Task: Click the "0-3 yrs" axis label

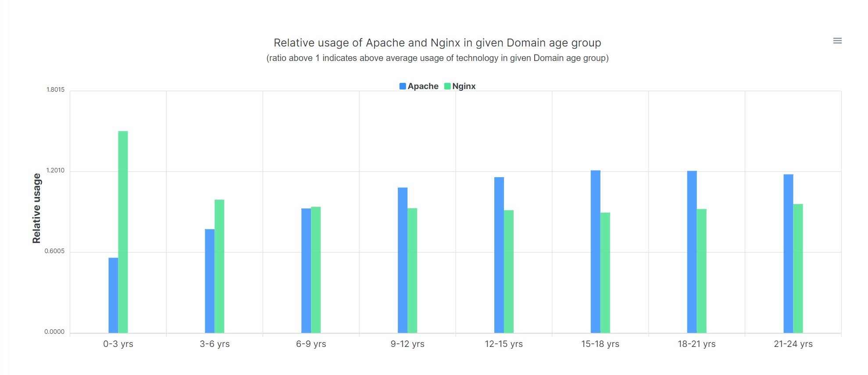Action: (118, 344)
